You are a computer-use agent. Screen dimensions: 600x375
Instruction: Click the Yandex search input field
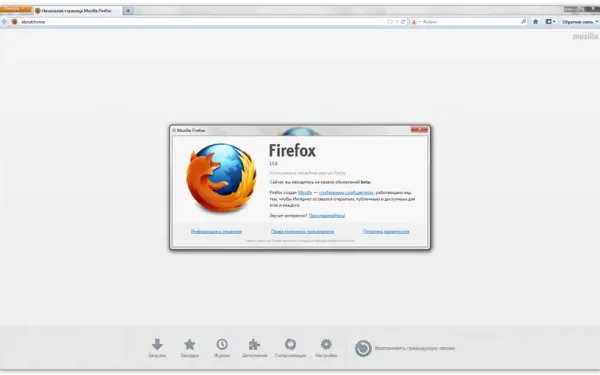[x=471, y=22]
